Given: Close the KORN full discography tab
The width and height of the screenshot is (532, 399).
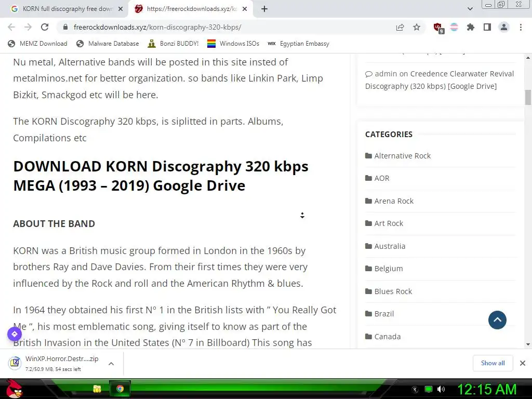Looking at the screenshot, I should point(121,9).
